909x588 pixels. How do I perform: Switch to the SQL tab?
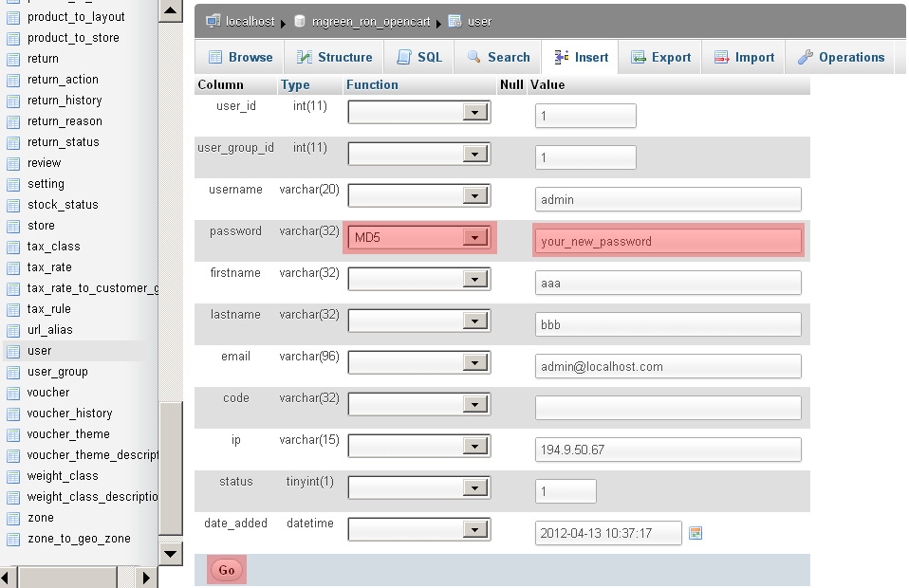click(x=419, y=57)
